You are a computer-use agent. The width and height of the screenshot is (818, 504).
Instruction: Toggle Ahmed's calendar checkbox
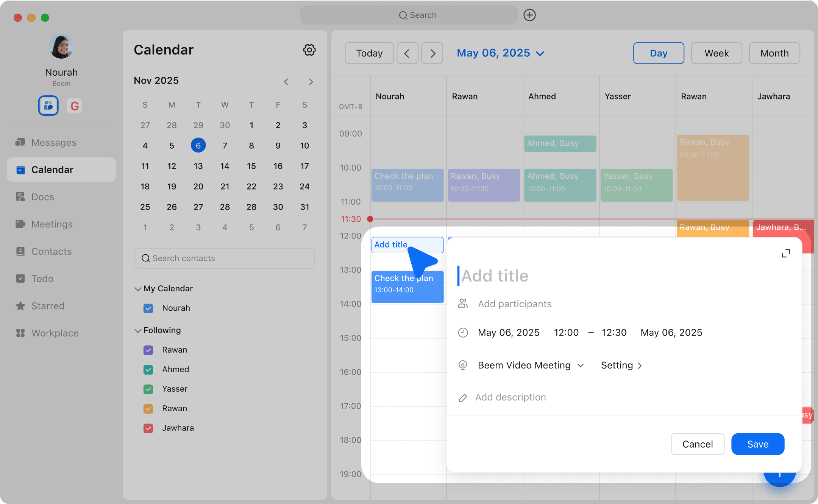(x=148, y=370)
